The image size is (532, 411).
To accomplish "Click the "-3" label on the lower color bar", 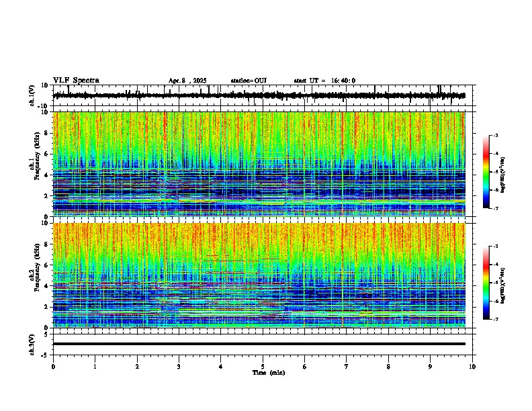I will tap(495, 246).
